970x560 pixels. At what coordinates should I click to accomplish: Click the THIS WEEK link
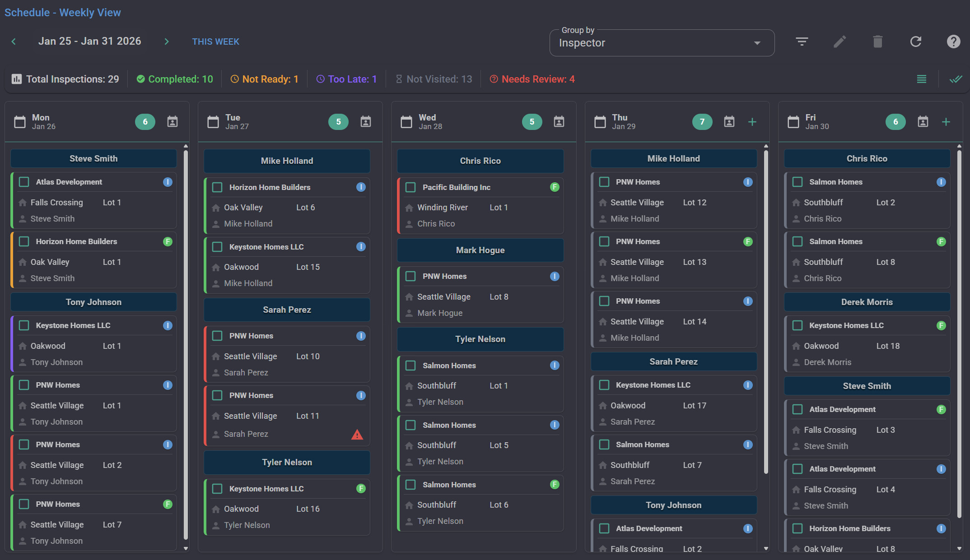215,42
